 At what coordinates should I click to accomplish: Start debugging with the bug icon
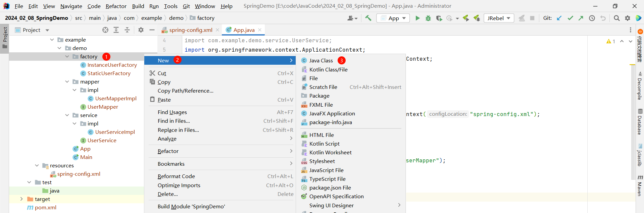[428, 18]
